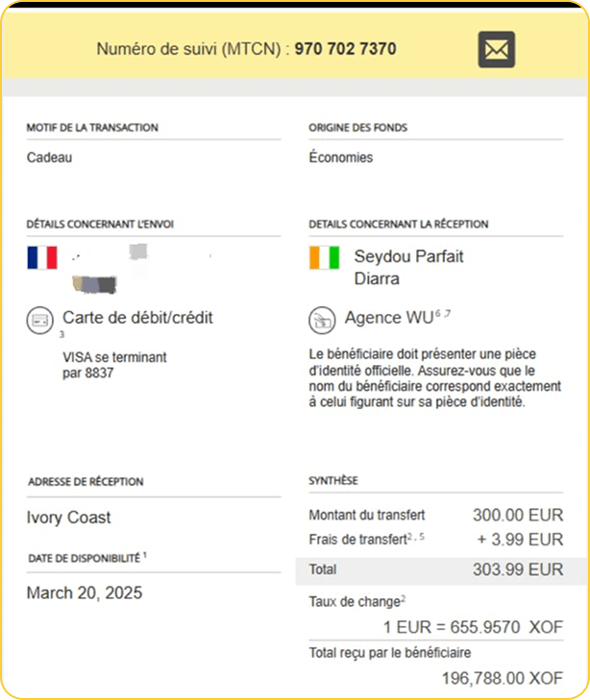Click the Ivory Coast reception address
The width and height of the screenshot is (590, 700).
68,518
